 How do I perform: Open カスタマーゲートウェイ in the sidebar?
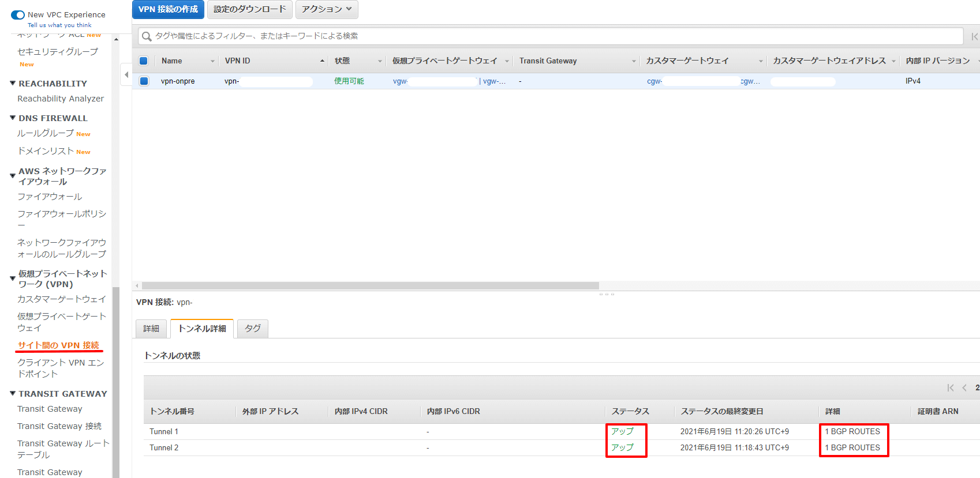pos(61,299)
